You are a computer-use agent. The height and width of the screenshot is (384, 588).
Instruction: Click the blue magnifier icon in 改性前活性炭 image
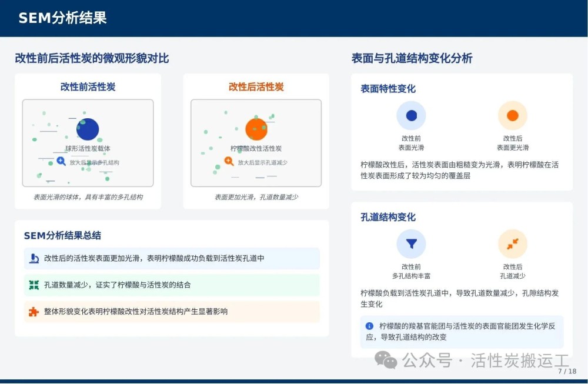click(x=61, y=161)
